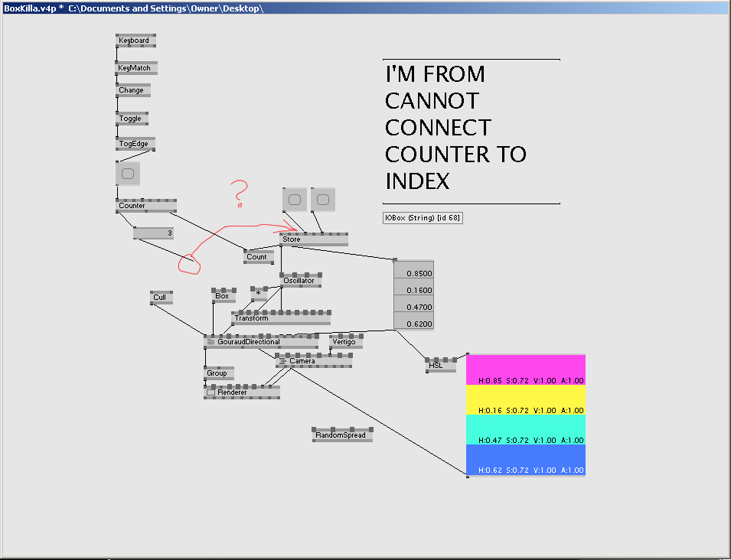731x560 pixels.
Task: Select the Toggle node
Action: click(132, 119)
